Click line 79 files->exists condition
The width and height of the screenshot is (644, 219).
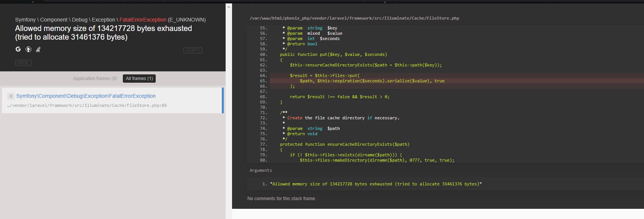(x=346, y=155)
